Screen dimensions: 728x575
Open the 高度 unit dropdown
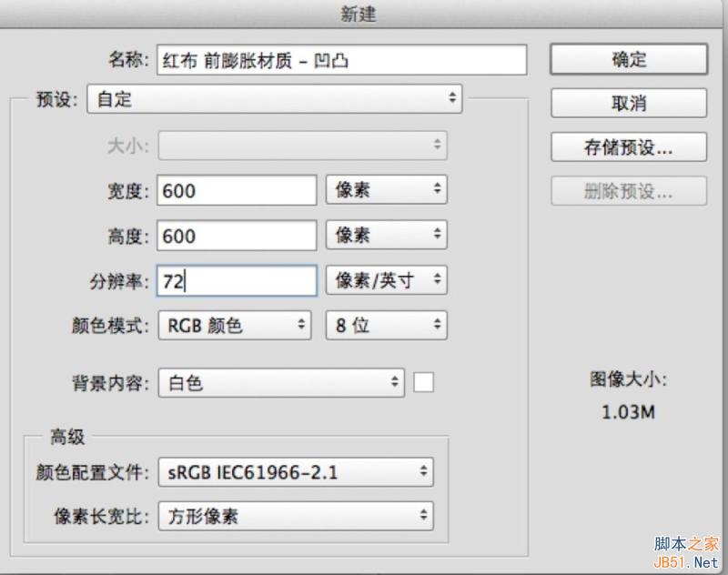point(386,235)
